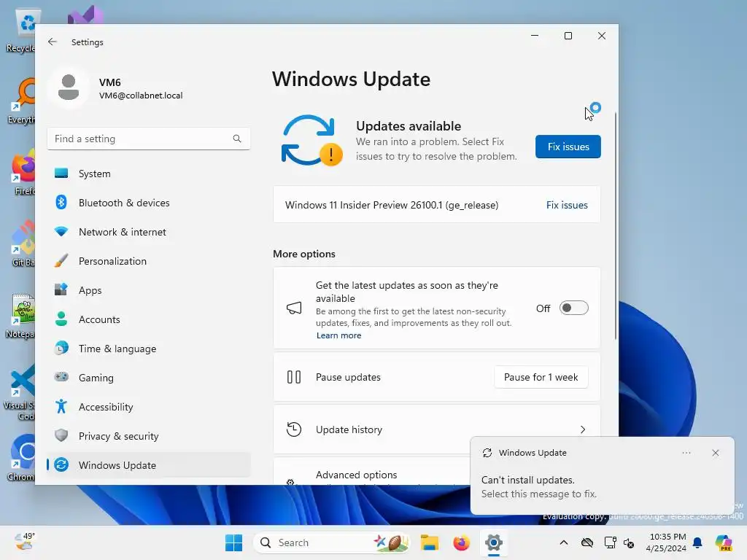Click the Settings window vertical scrollbar
The width and height of the screenshot is (747, 560).
coord(616,226)
